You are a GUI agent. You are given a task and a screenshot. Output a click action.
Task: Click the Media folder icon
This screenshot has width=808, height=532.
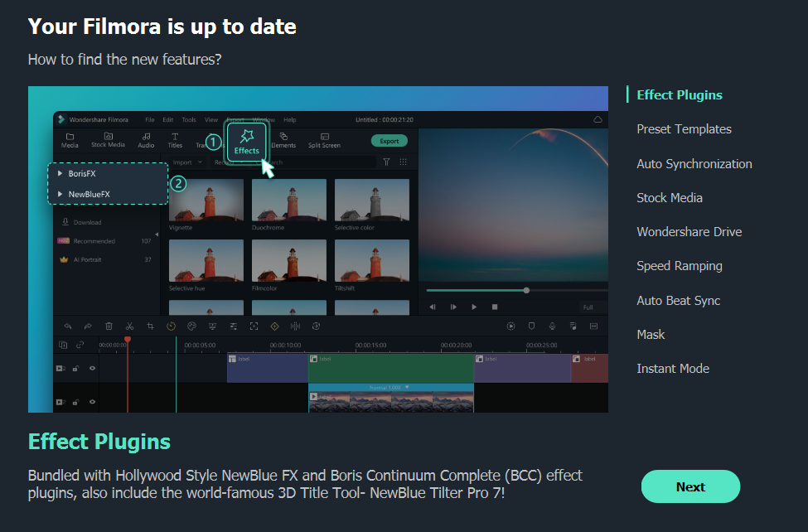pos(70,137)
